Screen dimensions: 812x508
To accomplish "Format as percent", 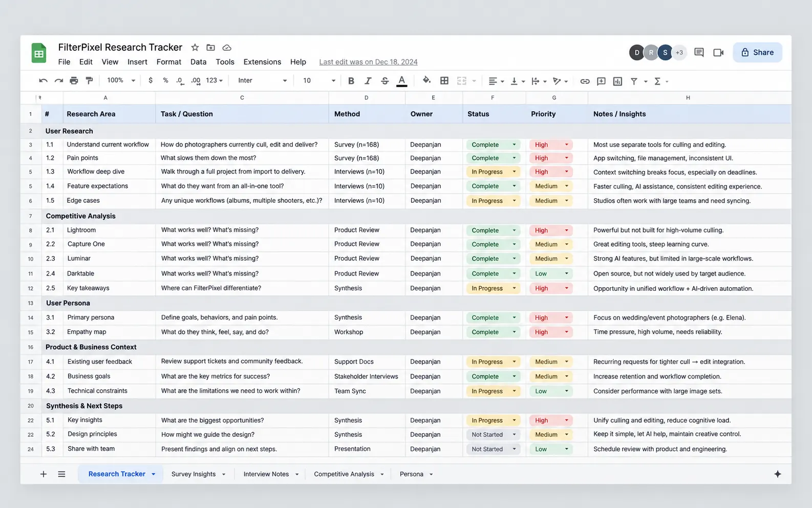I will point(165,80).
